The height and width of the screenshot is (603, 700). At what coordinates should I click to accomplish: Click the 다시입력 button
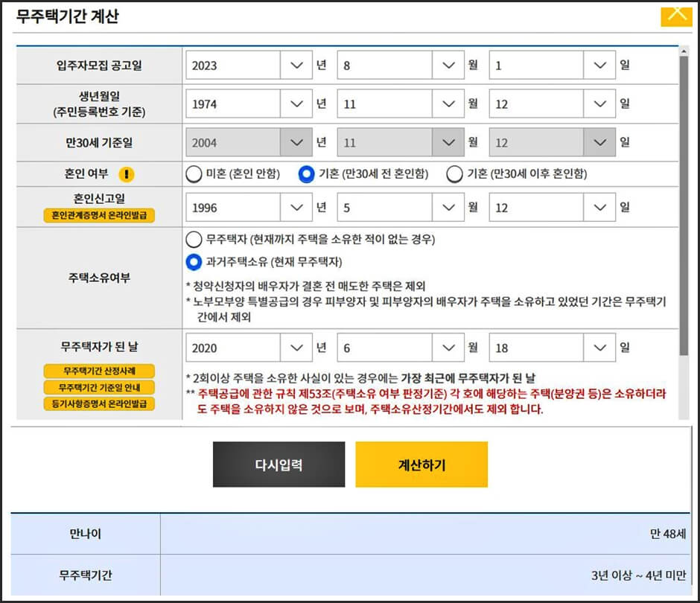coord(279,465)
